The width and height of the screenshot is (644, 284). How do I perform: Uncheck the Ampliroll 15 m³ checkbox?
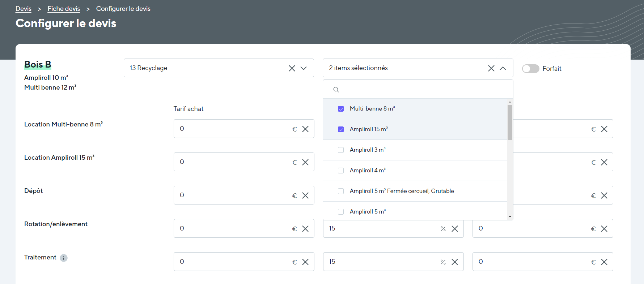click(341, 129)
